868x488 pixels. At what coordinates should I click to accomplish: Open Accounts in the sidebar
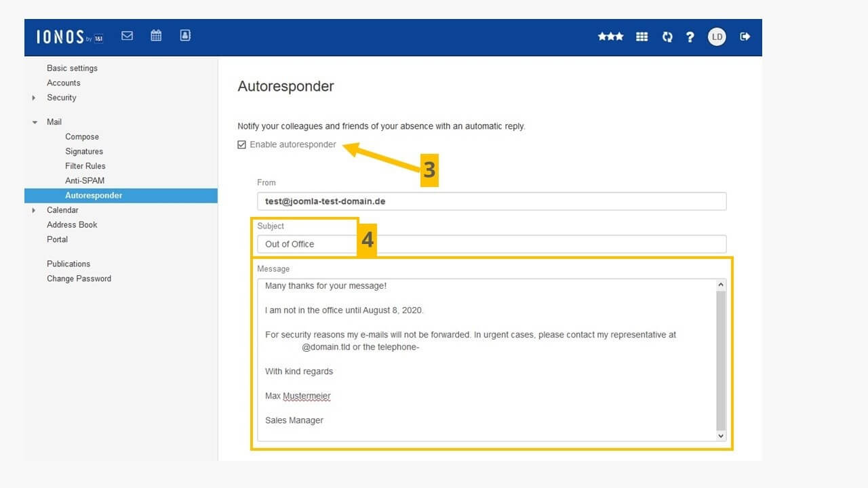tap(64, 83)
